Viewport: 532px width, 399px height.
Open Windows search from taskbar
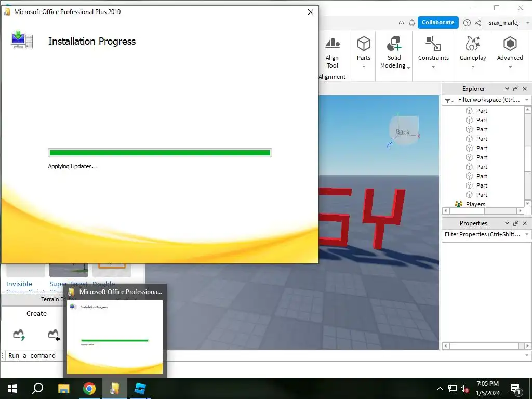(37, 389)
